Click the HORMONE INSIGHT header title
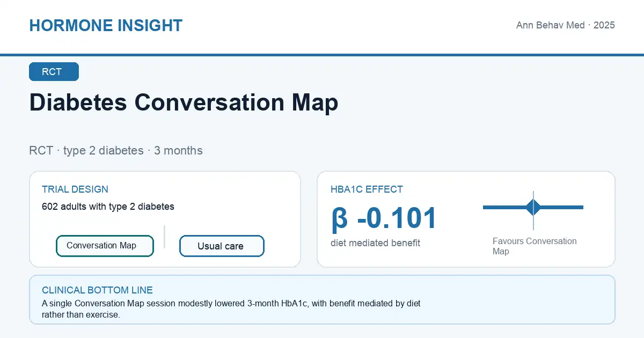This screenshot has width=644, height=338. coord(106,25)
